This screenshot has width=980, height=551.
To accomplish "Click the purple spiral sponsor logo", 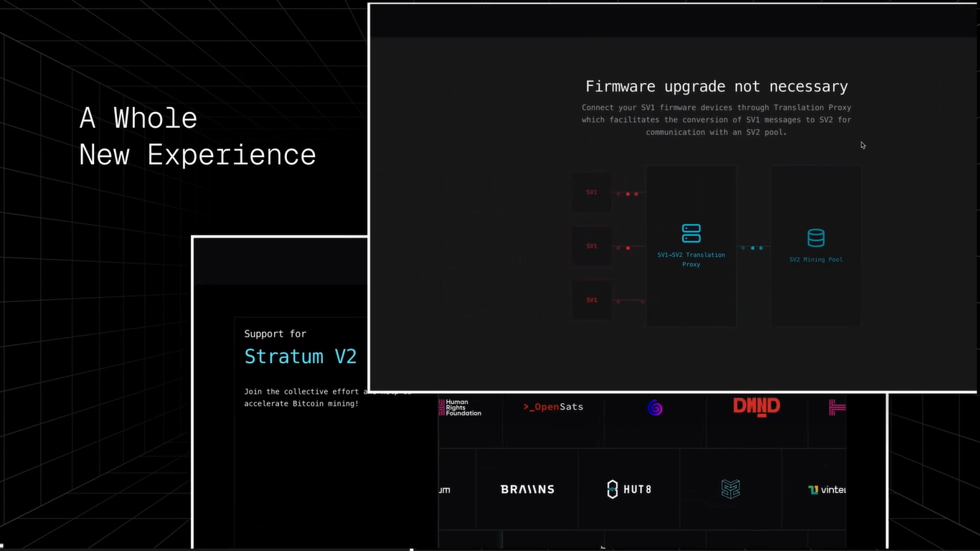I will coord(655,408).
